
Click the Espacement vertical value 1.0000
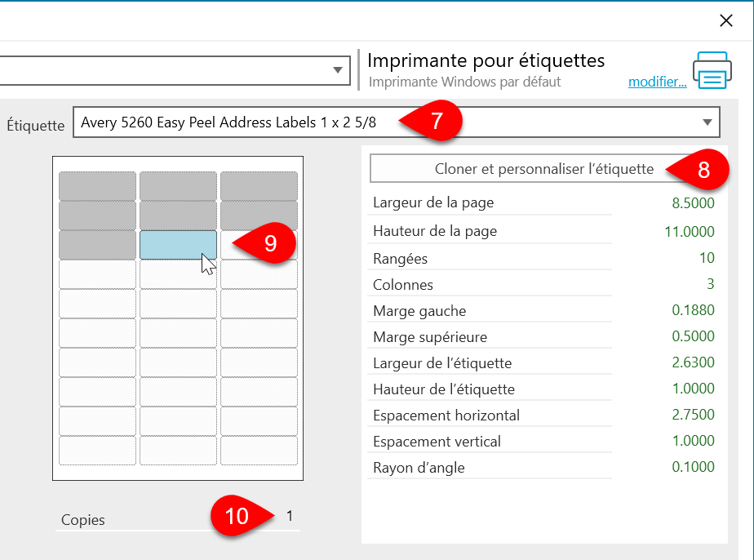pos(693,440)
